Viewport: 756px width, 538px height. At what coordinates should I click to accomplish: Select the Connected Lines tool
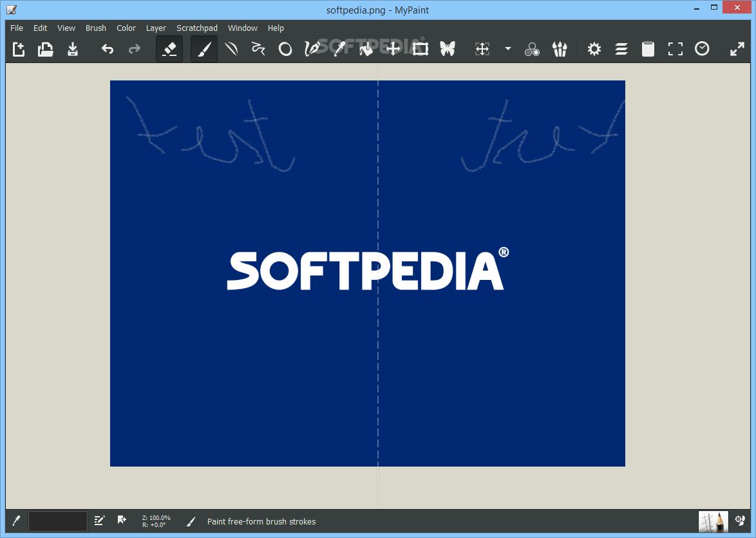pyautogui.click(x=258, y=49)
